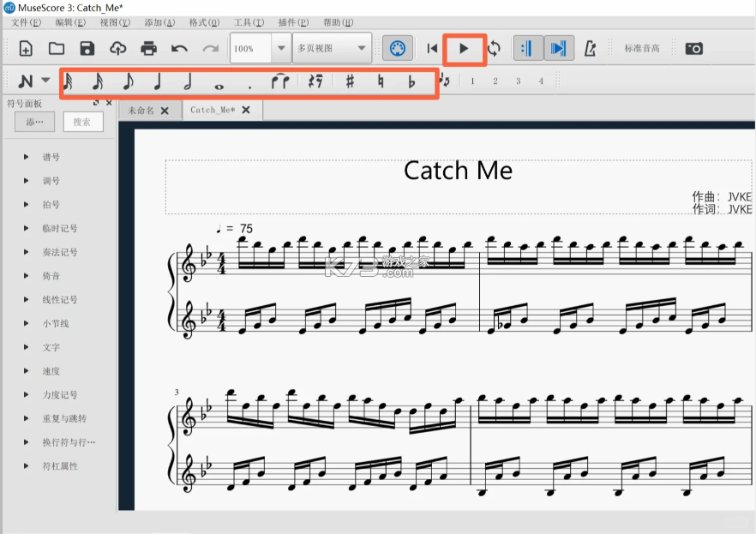
Task: Click the image capture camera icon
Action: (x=694, y=48)
